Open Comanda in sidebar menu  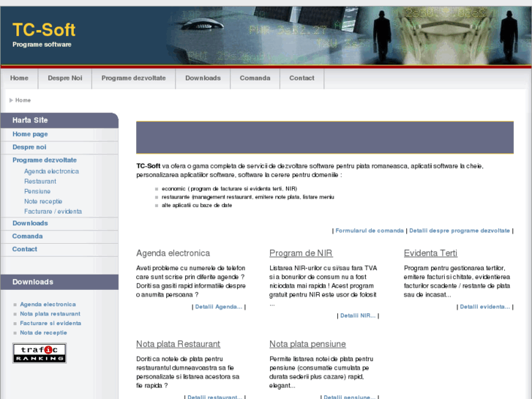[x=28, y=236]
